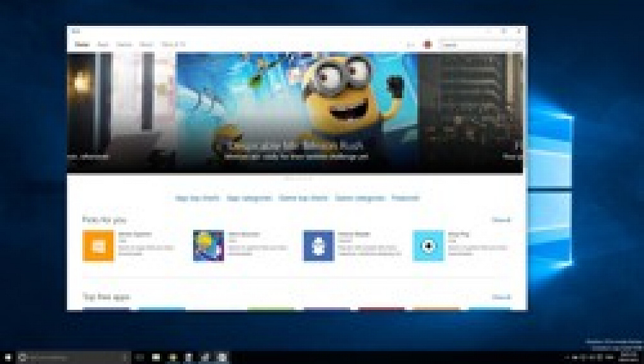The height and width of the screenshot is (364, 644).
Task: Open the App top charts link
Action: 197,198
